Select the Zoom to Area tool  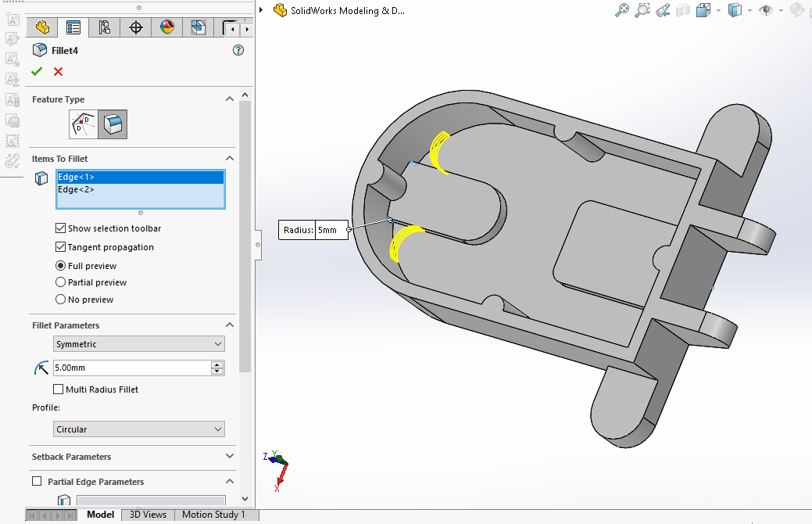(642, 10)
